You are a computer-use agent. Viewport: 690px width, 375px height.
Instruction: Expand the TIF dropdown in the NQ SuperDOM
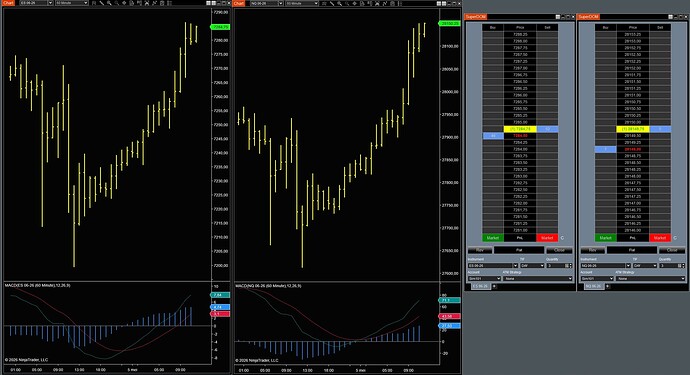tap(655, 265)
